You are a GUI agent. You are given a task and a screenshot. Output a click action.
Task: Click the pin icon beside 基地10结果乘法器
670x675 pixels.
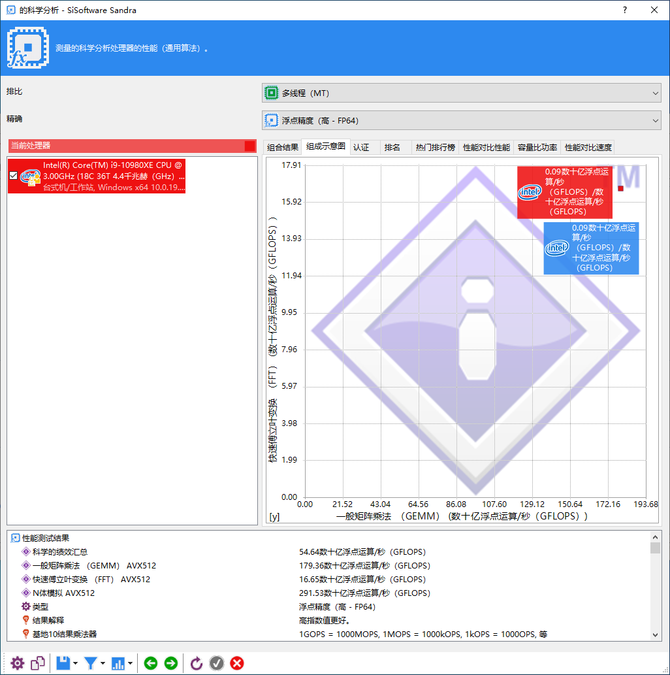coord(26,634)
